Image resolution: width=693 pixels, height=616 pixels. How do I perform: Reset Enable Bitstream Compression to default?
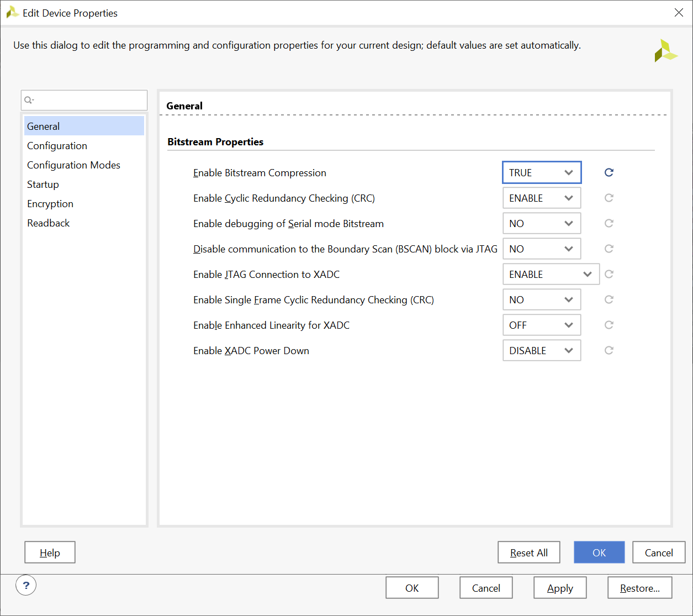(x=609, y=172)
